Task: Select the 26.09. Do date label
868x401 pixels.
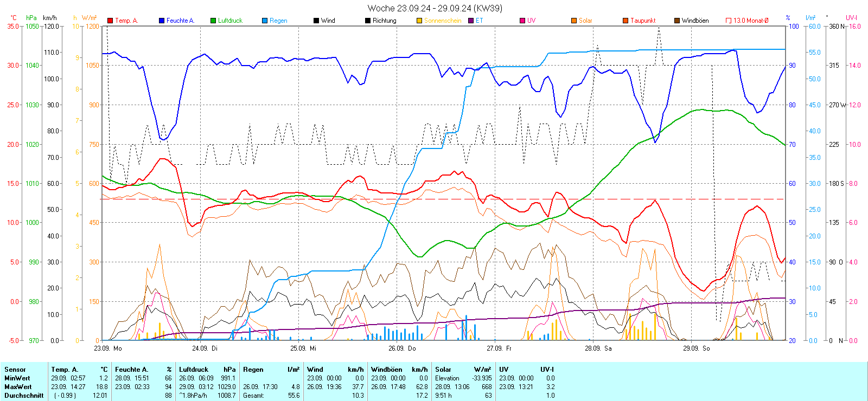Action: tap(402, 348)
